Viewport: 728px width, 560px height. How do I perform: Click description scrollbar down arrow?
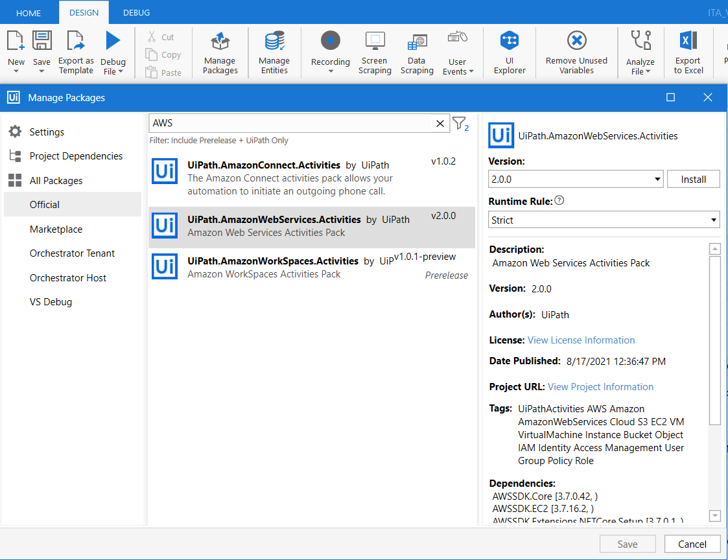click(x=714, y=515)
